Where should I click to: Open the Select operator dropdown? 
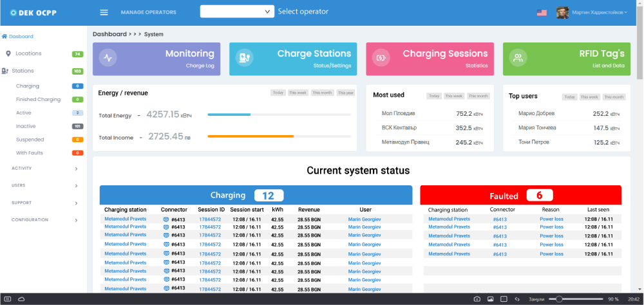tap(237, 12)
